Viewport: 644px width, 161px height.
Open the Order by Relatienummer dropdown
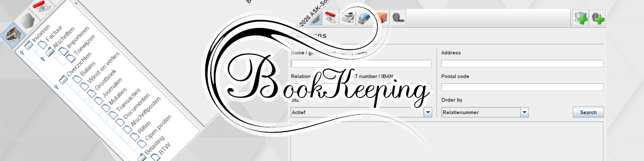coord(485,112)
